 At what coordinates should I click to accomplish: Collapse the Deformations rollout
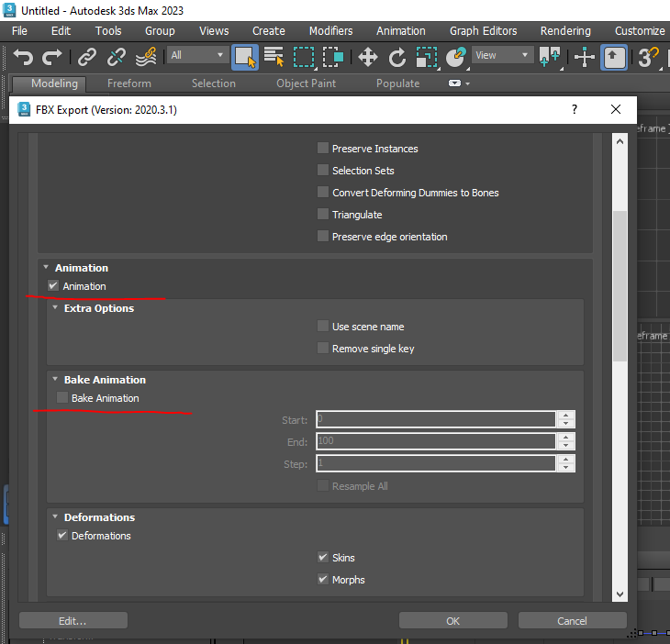pyautogui.click(x=55, y=517)
